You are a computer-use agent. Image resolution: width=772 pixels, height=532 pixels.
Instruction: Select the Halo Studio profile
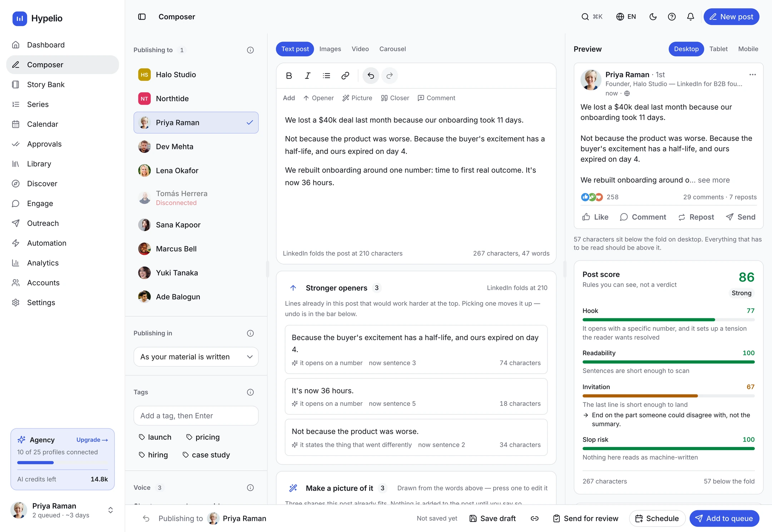(x=196, y=75)
